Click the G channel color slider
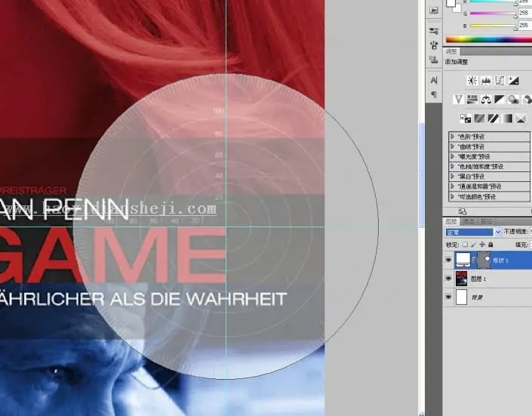The height and width of the screenshot is (416, 532). [493, 14]
